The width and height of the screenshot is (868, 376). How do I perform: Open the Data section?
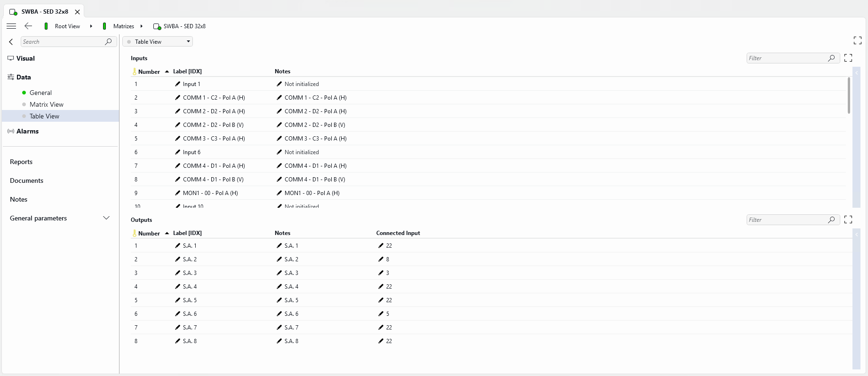[x=24, y=77]
